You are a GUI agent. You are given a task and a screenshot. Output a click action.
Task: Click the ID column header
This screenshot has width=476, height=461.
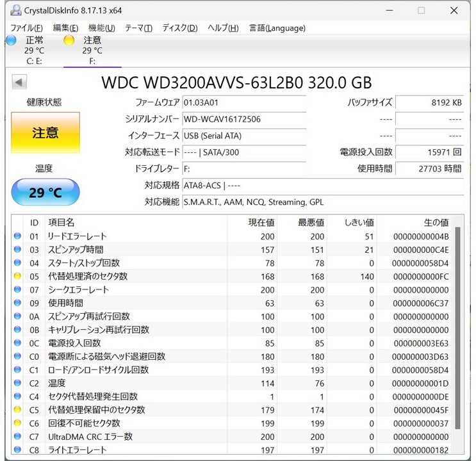(35, 222)
